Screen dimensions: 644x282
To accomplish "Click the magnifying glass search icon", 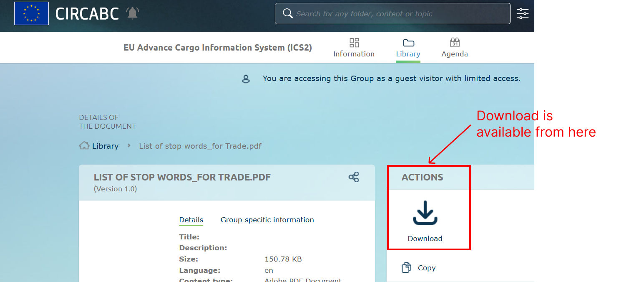I will coord(287,14).
